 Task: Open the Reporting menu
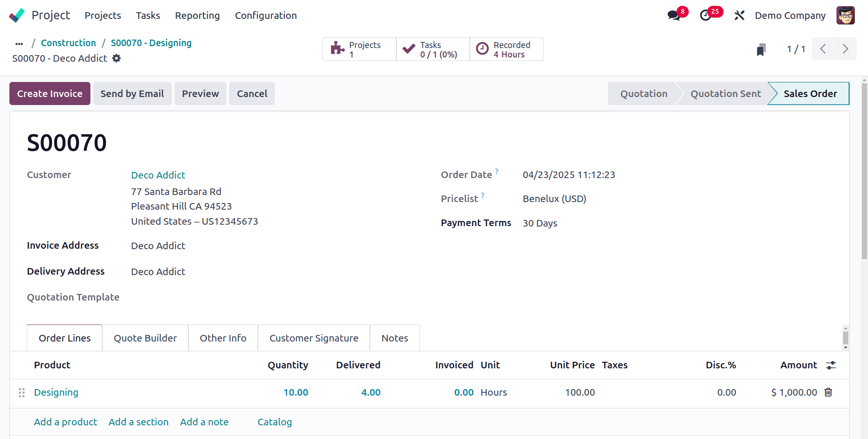click(197, 16)
